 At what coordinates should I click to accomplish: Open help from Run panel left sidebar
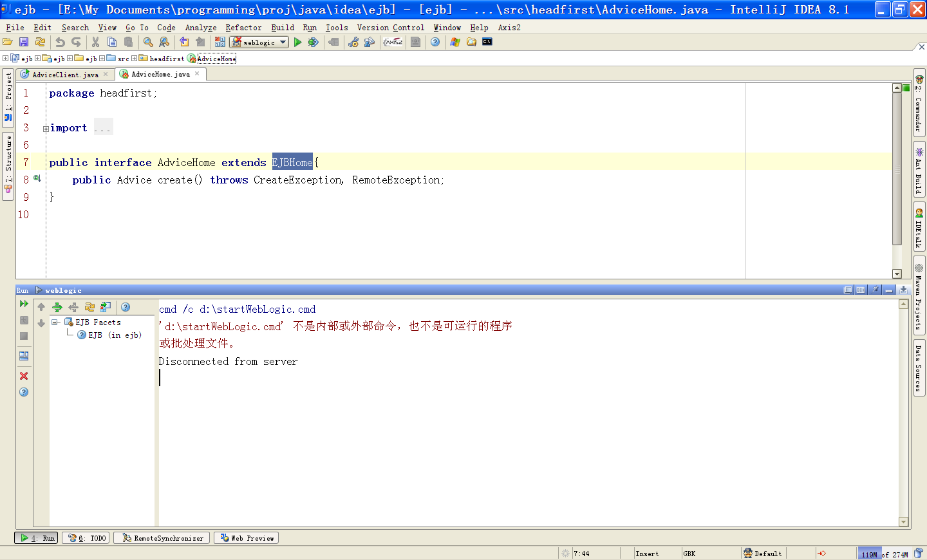pos(24,392)
